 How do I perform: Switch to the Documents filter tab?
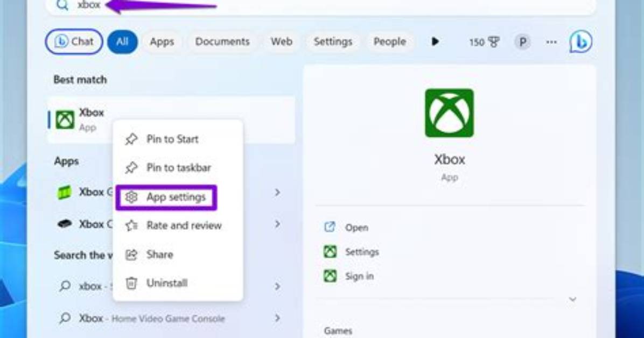[222, 41]
